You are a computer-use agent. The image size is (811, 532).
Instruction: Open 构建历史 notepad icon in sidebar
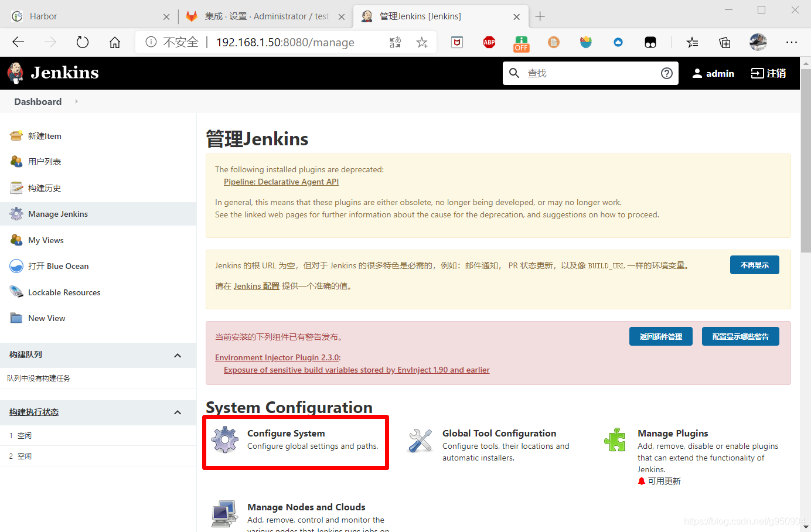tap(16, 188)
